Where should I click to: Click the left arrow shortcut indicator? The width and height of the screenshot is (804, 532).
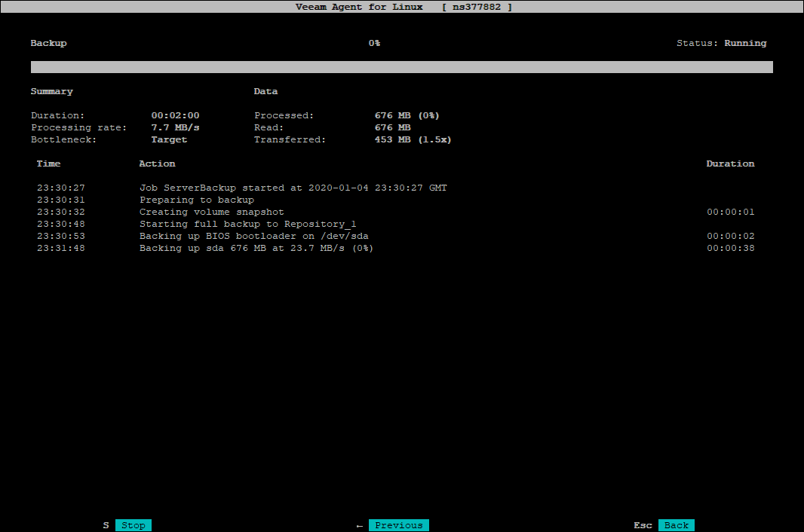point(360,526)
